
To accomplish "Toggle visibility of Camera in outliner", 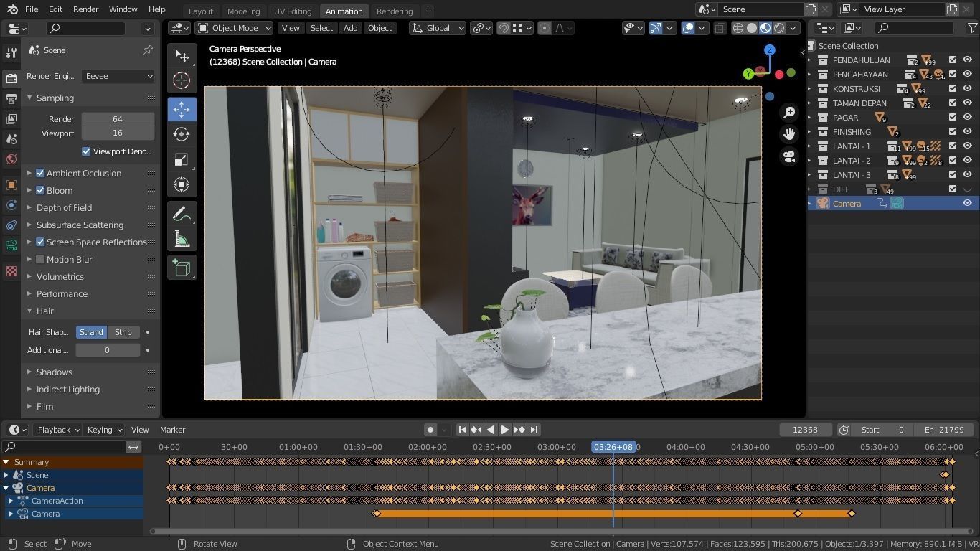I will click(967, 204).
